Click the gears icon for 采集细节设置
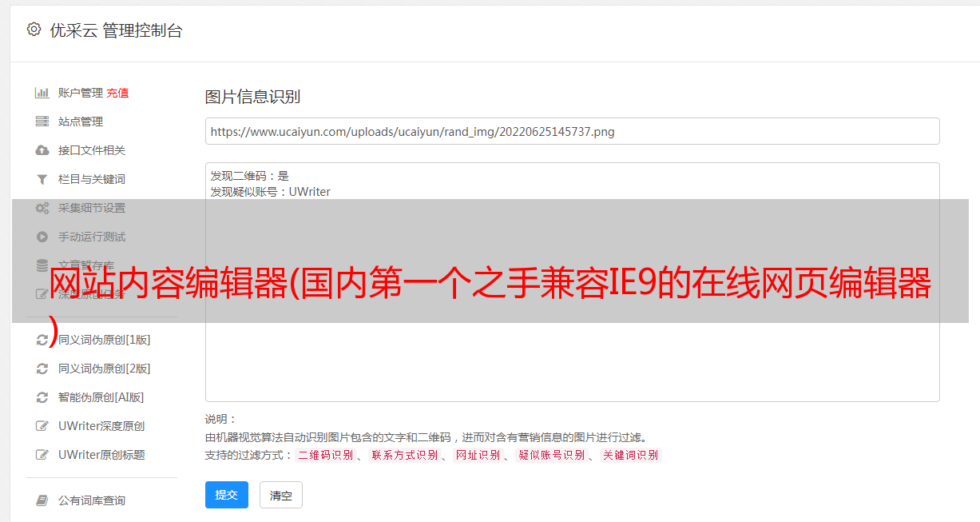 [42, 208]
